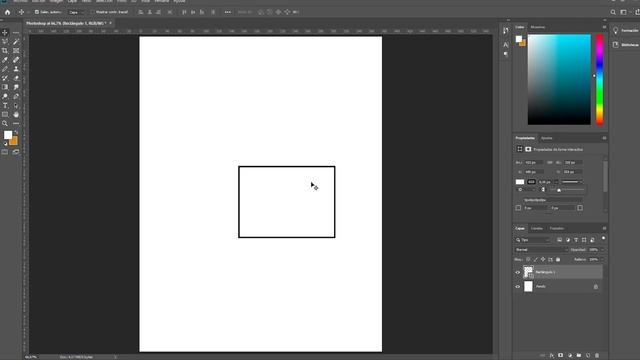640x360 pixels.
Task: Click the stroke width input field
Action: point(545,182)
